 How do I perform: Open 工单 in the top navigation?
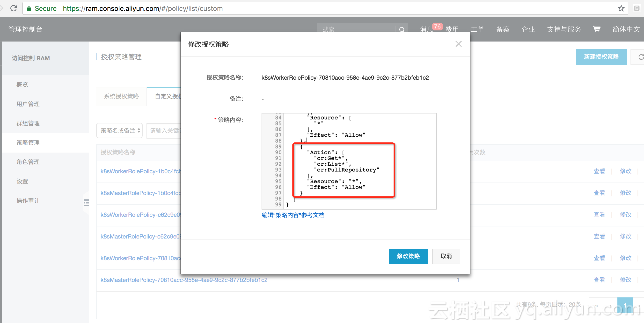[477, 29]
